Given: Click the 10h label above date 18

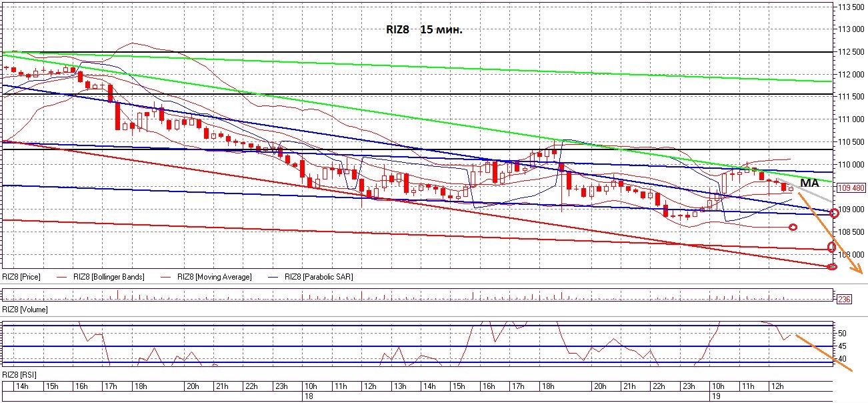Looking at the screenshot, I should click(x=311, y=386).
